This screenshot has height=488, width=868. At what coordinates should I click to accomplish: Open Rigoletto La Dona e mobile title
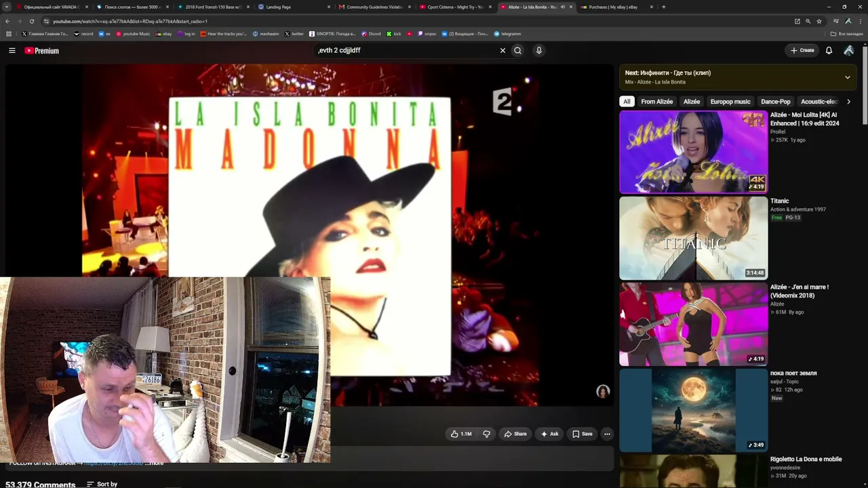(806, 460)
